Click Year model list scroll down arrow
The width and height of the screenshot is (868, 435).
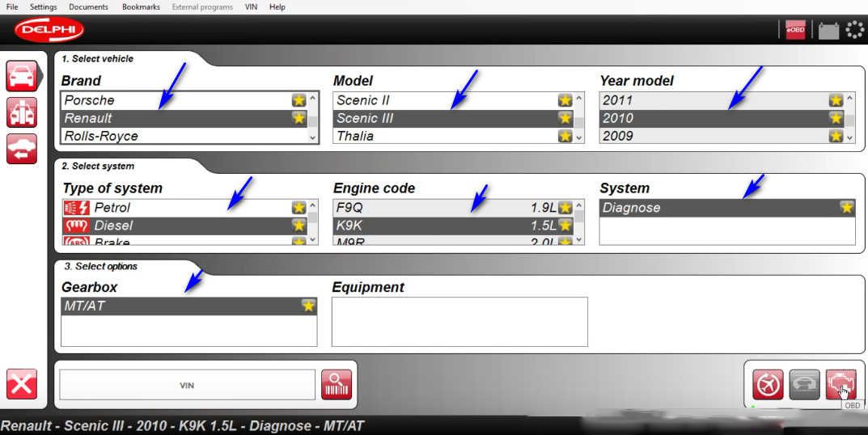click(850, 137)
